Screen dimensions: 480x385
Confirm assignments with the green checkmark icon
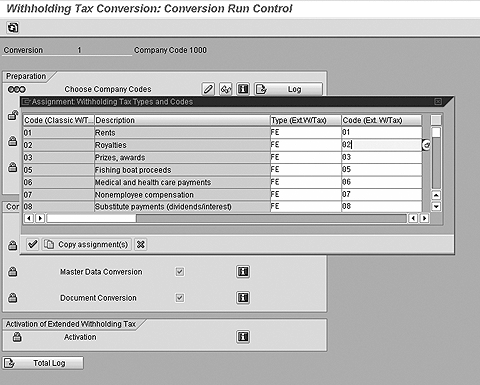coord(33,244)
